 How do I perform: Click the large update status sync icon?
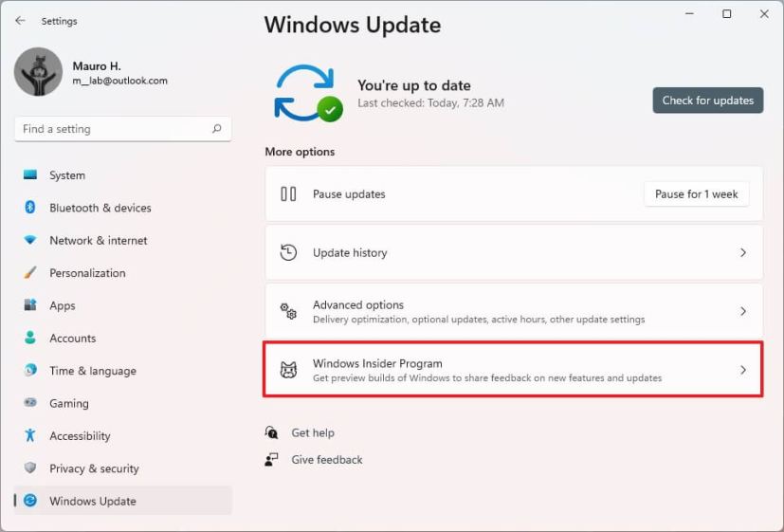tap(308, 93)
